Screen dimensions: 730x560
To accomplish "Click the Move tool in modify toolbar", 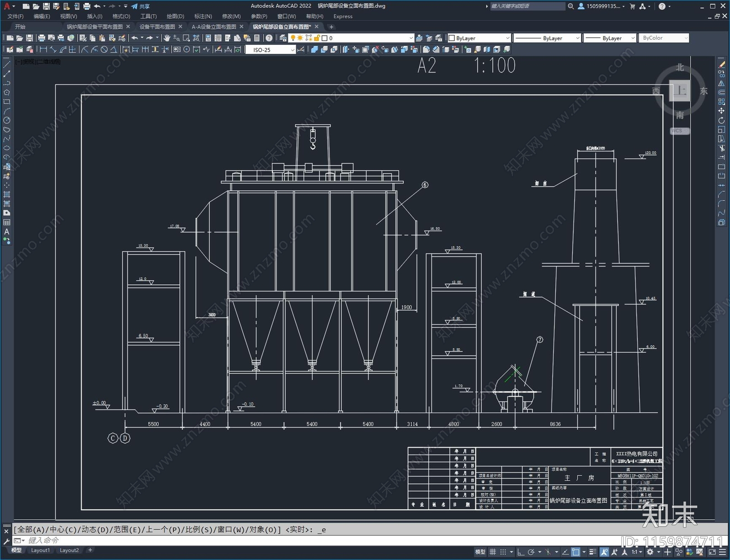I will 721,111.
